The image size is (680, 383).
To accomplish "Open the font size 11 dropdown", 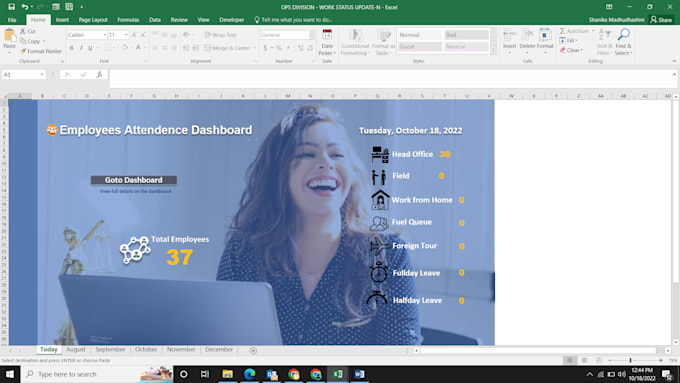I will [x=126, y=35].
